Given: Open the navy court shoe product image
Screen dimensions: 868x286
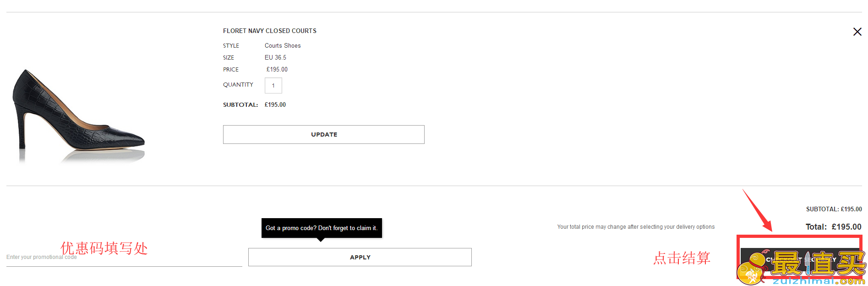Looking at the screenshot, I should click(79, 115).
